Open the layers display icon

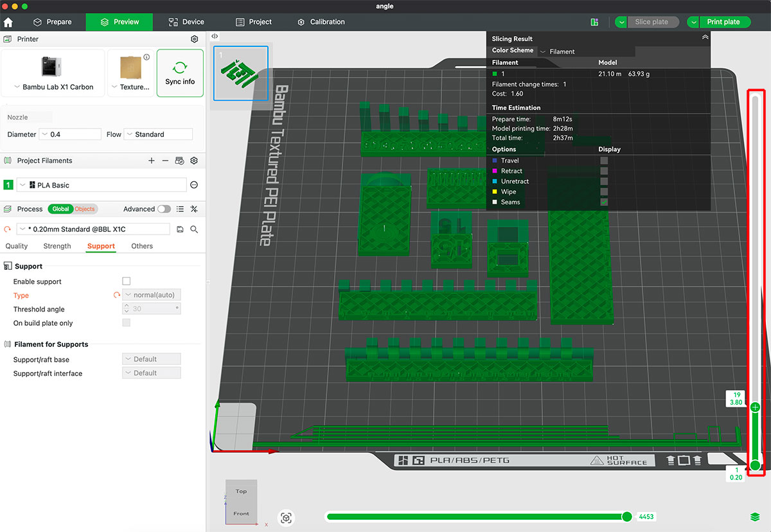click(755, 517)
